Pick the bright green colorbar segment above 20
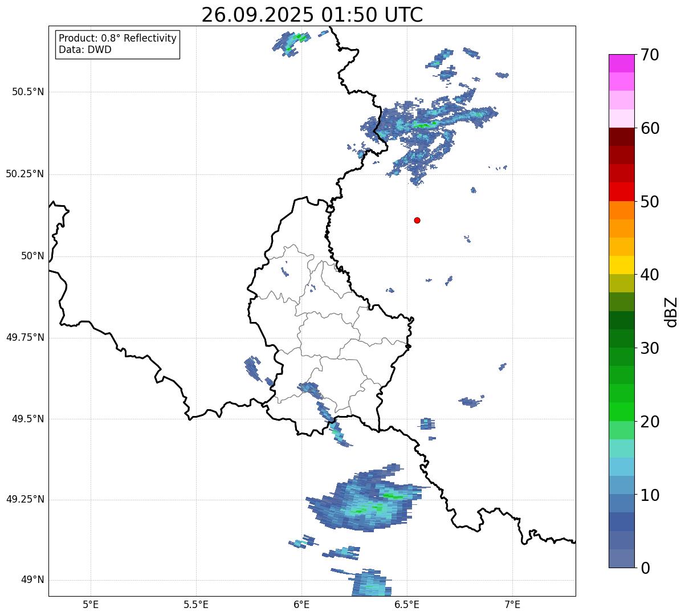This screenshot has height=616, width=685. point(622,411)
